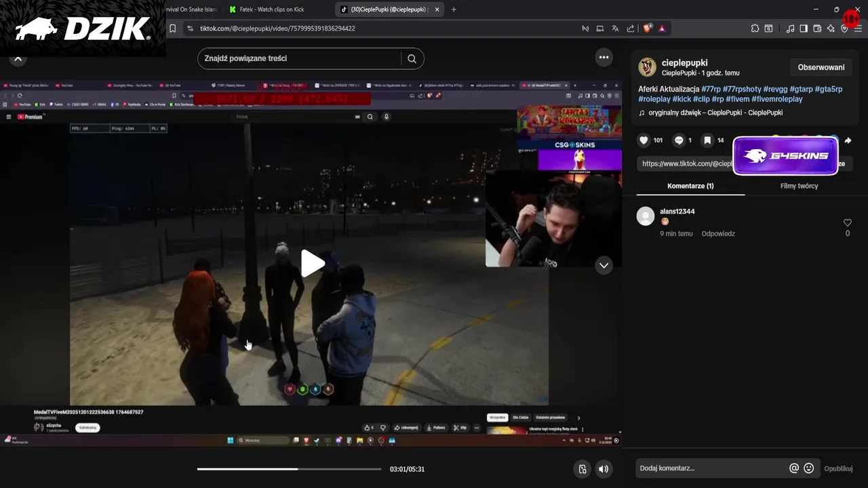The image size is (868, 488).
Task: Open the three-dots more options menu
Action: (x=604, y=58)
